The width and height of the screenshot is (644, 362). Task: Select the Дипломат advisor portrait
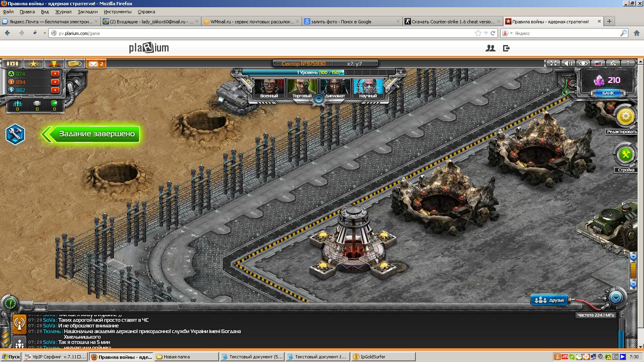(x=335, y=88)
